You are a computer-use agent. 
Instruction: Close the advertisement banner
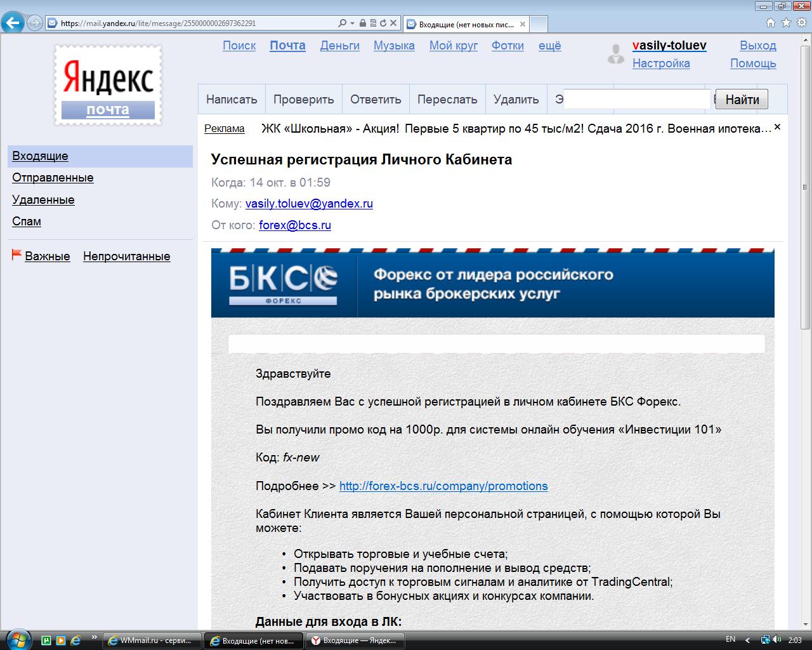[778, 127]
